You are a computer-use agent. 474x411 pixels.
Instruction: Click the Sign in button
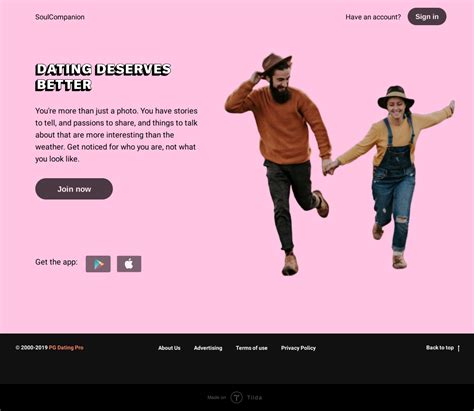point(427,17)
